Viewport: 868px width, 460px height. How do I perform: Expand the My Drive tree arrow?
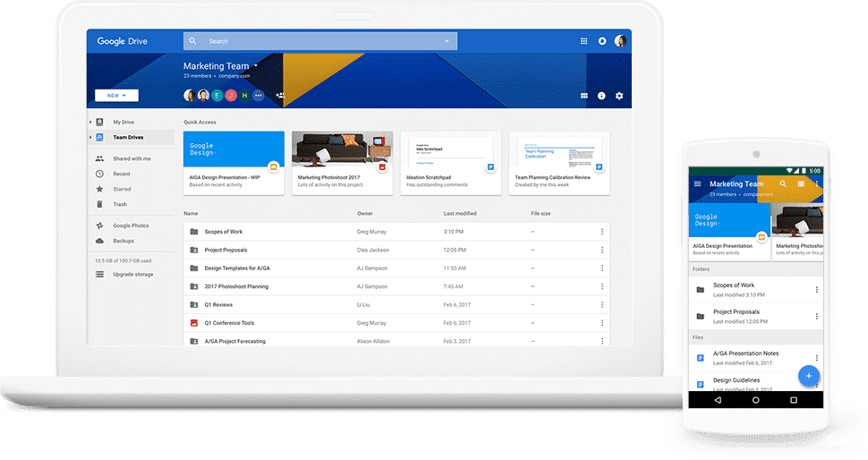tap(90, 122)
